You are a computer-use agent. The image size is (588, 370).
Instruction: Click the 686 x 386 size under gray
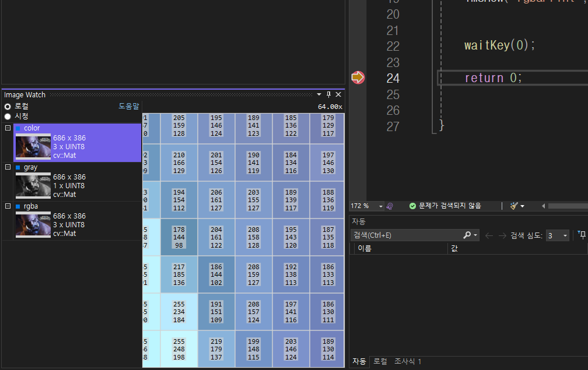click(69, 177)
